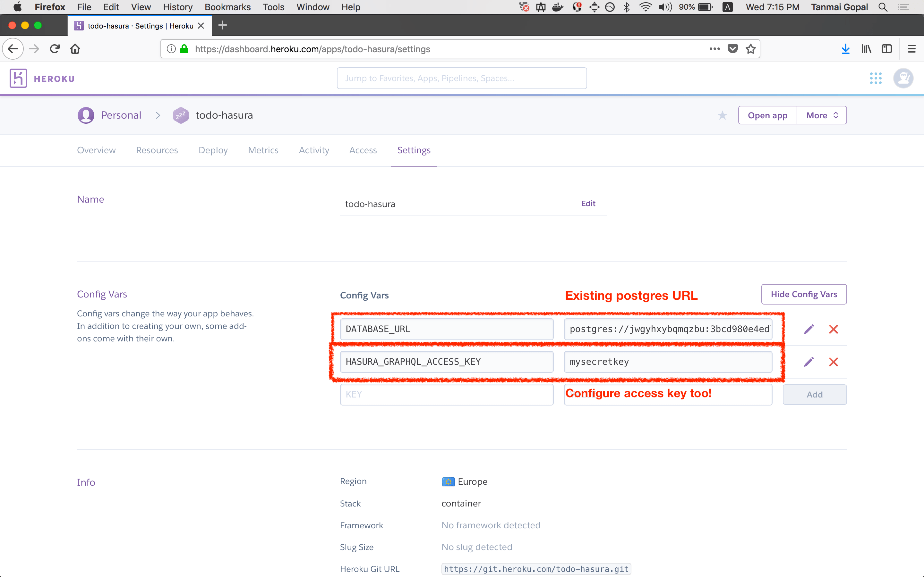
Task: Click pencil icon beside the mysecretkey value
Action: tap(809, 362)
